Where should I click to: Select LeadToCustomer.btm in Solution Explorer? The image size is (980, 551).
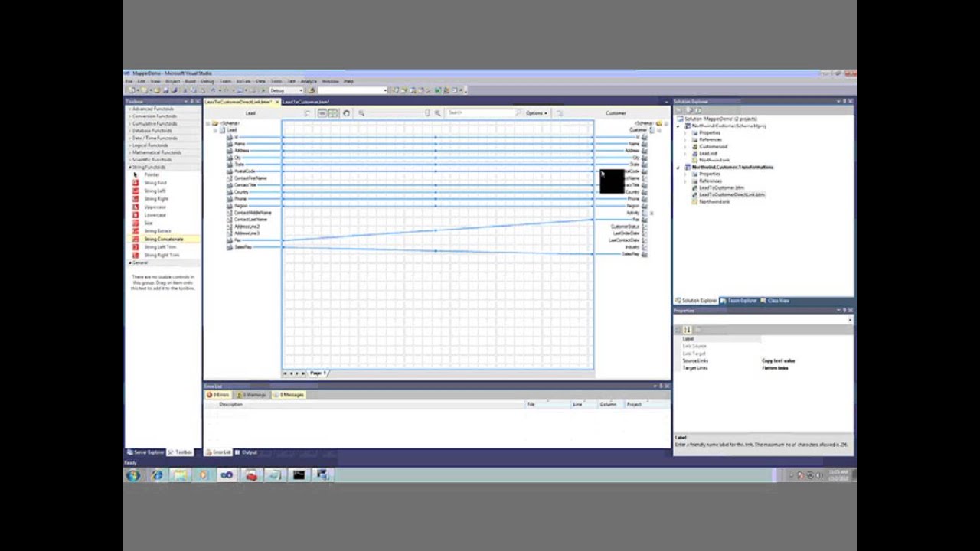point(721,188)
